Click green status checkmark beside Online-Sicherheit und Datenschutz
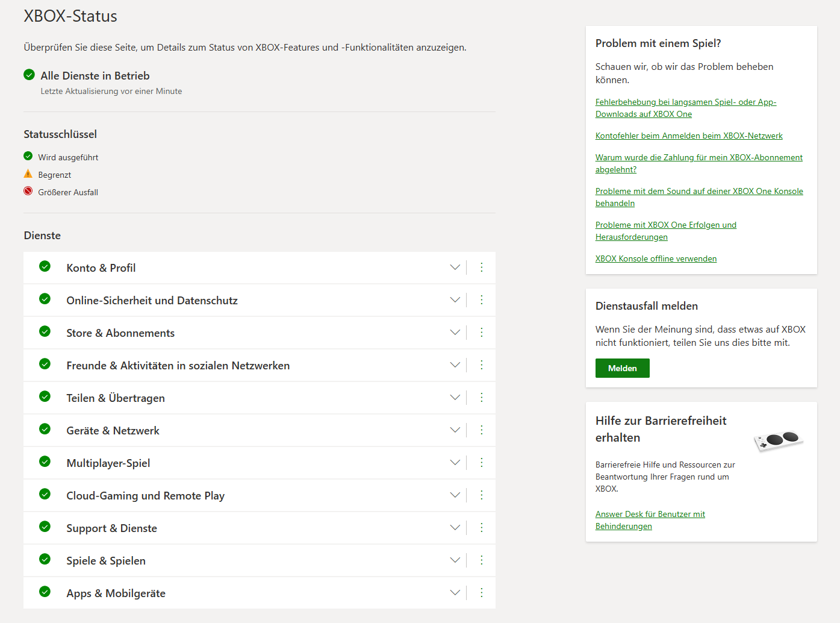The height and width of the screenshot is (623, 840). click(45, 299)
